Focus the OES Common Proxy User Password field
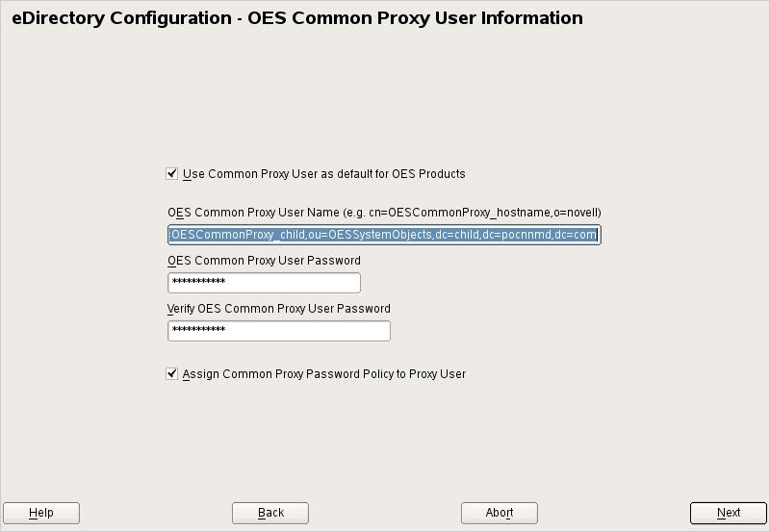 coord(264,283)
